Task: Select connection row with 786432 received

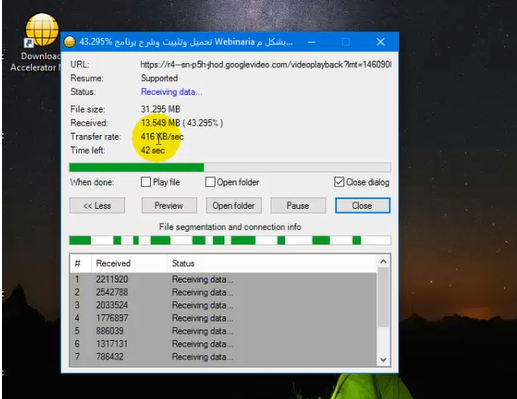Action: tap(223, 357)
